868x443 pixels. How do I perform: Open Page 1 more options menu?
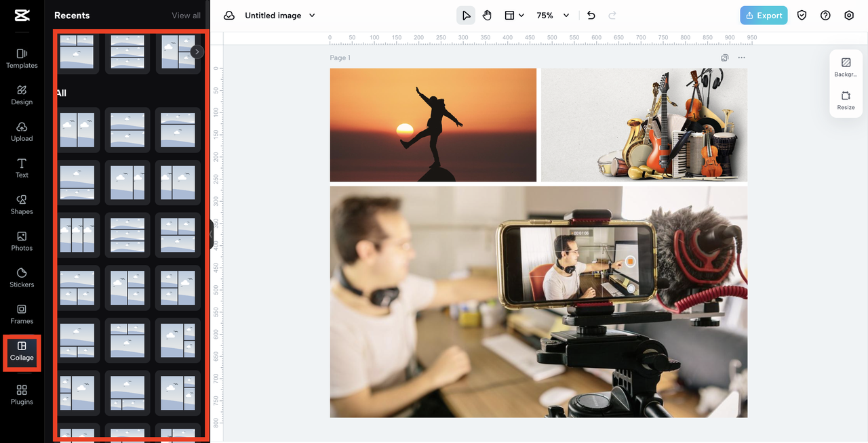[741, 58]
